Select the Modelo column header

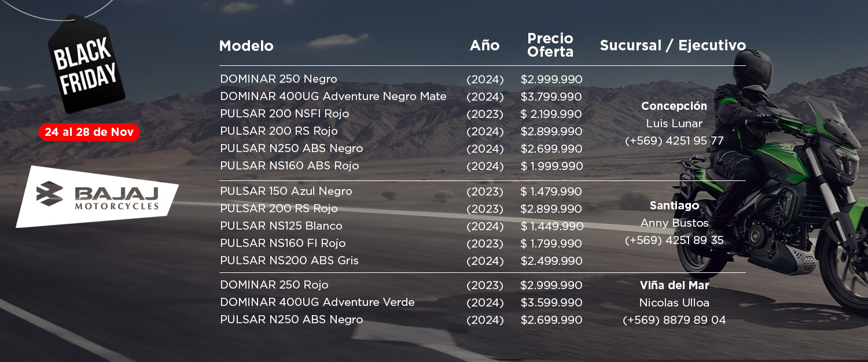click(247, 46)
